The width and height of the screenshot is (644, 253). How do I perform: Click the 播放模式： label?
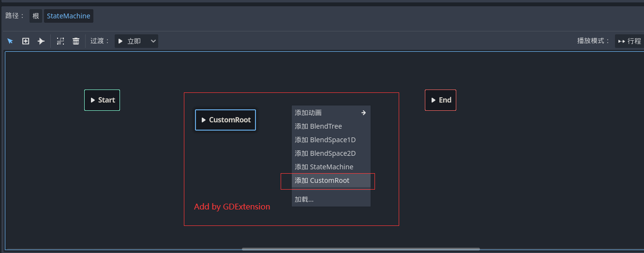pyautogui.click(x=594, y=41)
